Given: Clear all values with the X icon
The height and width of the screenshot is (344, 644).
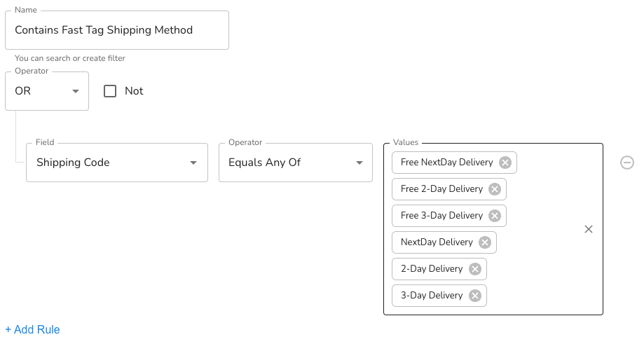Looking at the screenshot, I should click(x=589, y=229).
